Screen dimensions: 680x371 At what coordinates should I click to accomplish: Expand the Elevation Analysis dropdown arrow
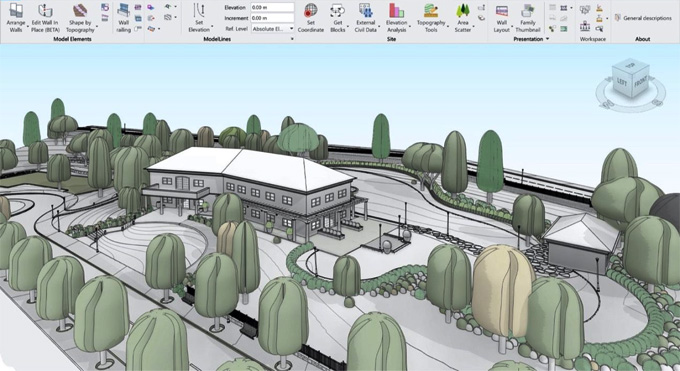coord(409,26)
